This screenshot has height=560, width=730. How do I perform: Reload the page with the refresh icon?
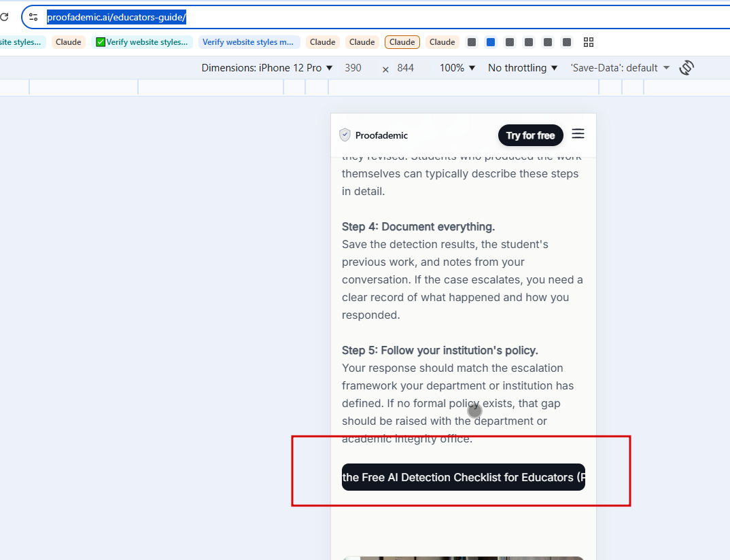click(3, 17)
